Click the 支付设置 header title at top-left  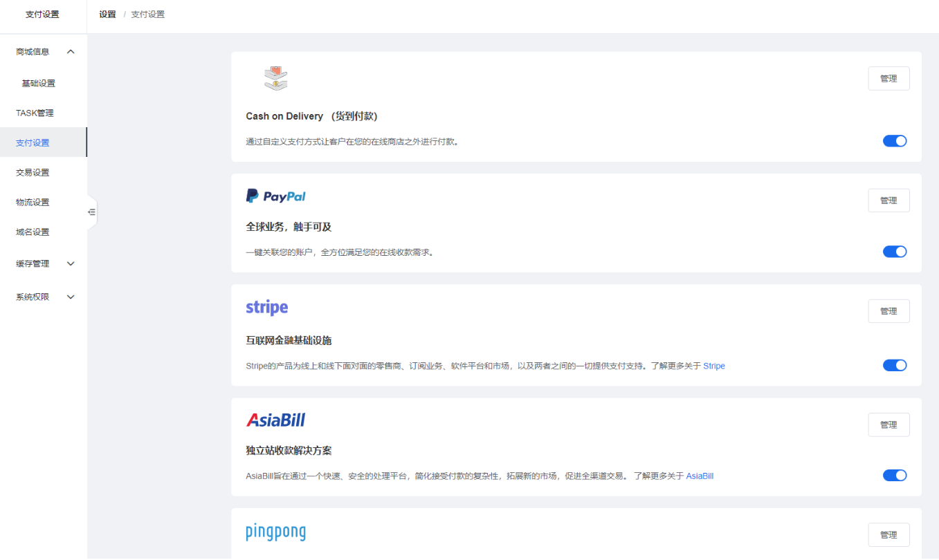pos(42,14)
